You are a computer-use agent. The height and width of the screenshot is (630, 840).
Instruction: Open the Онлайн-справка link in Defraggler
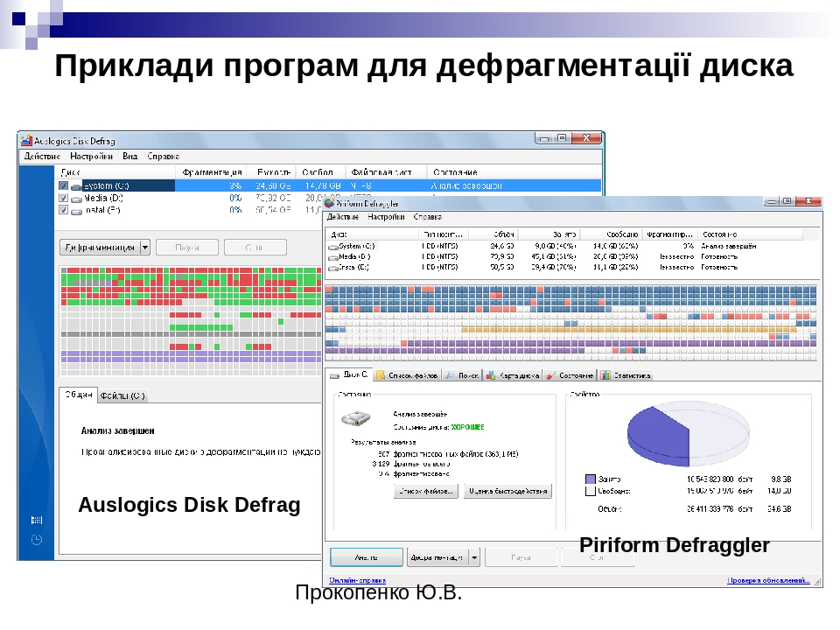357,580
